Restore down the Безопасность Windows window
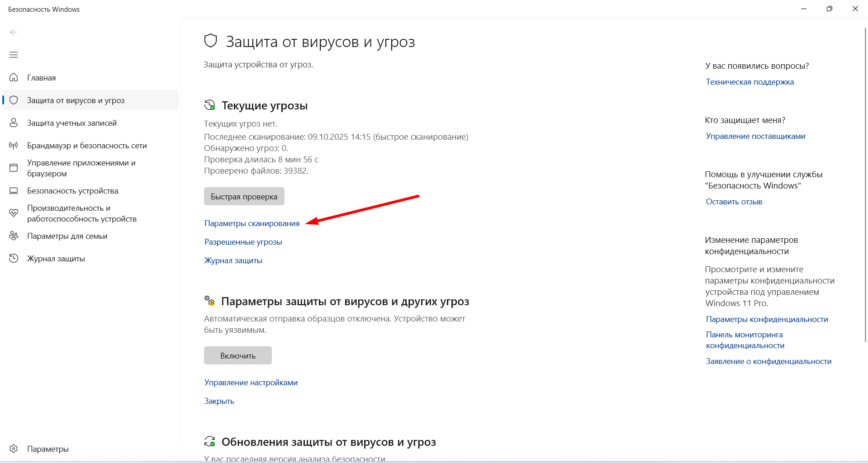Screen dimensions: 868x463 pyautogui.click(x=830, y=9)
